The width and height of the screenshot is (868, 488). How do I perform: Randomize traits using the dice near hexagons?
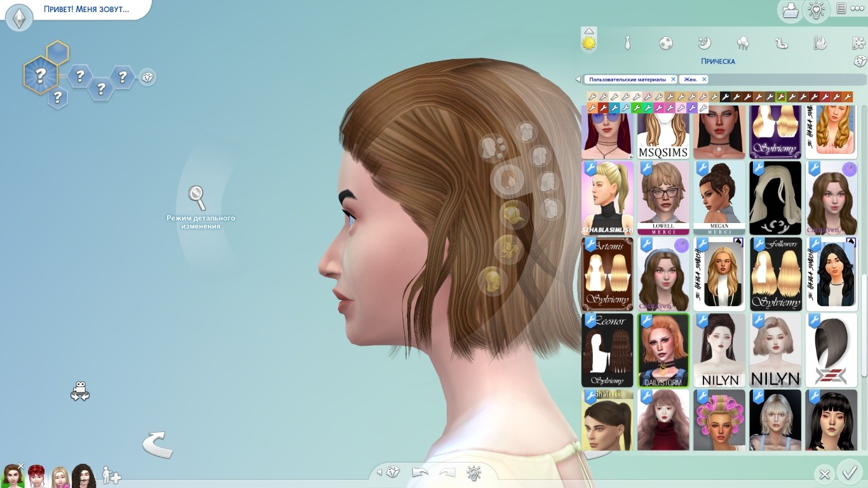(x=147, y=78)
